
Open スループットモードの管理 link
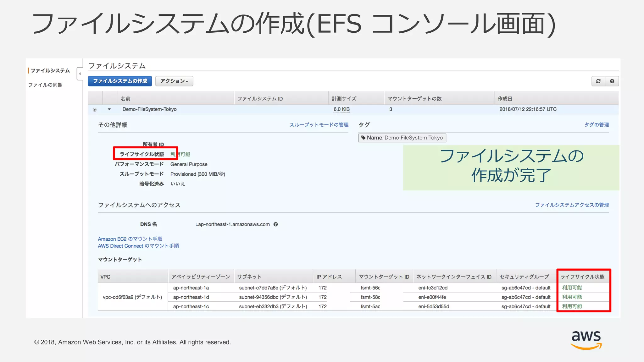(319, 125)
